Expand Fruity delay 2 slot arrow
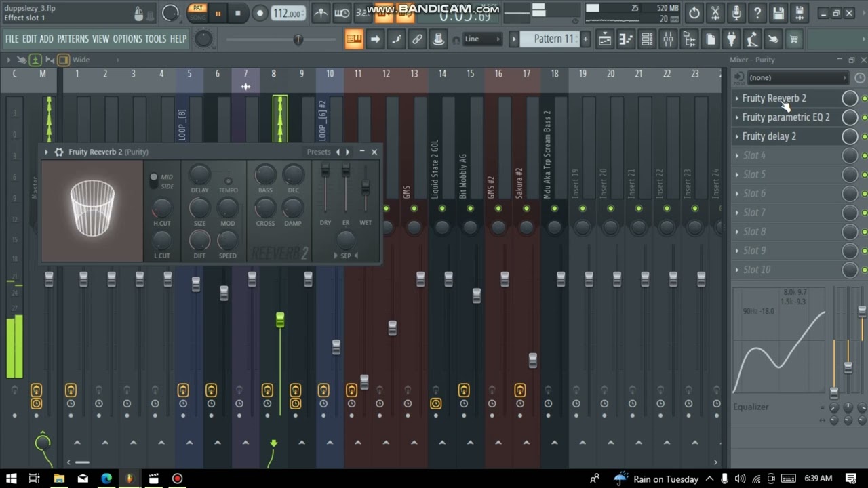 pyautogui.click(x=737, y=136)
